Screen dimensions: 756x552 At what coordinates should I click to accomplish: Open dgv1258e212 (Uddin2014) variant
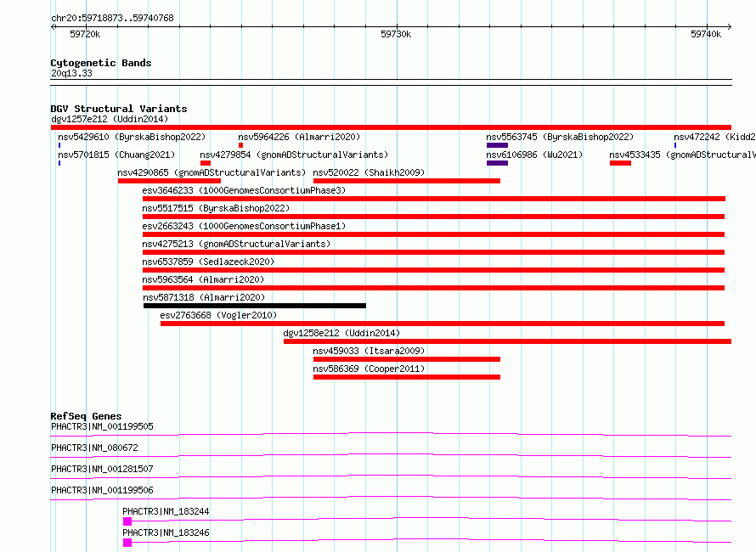[x=341, y=333]
